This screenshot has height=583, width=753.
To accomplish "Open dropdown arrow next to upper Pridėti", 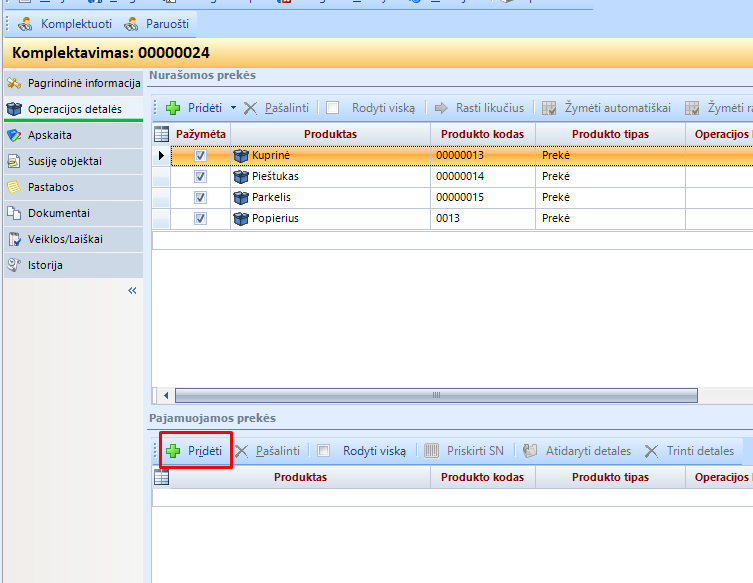I will 233,108.
